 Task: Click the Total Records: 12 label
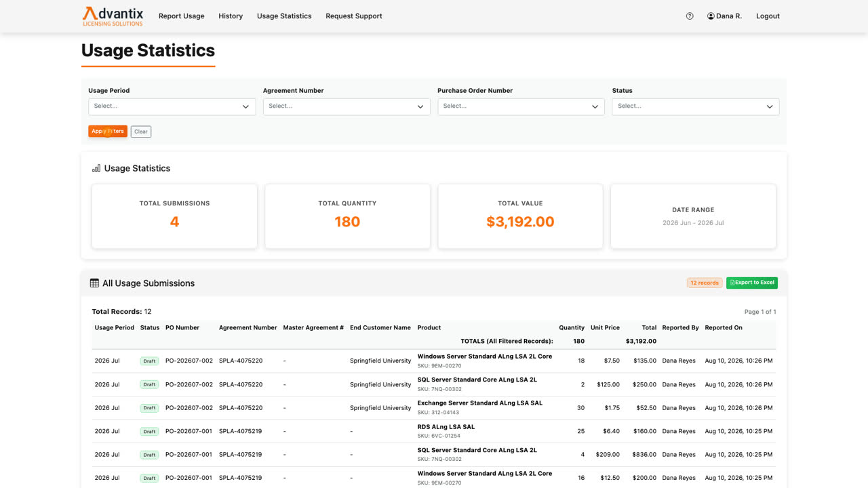click(x=121, y=312)
